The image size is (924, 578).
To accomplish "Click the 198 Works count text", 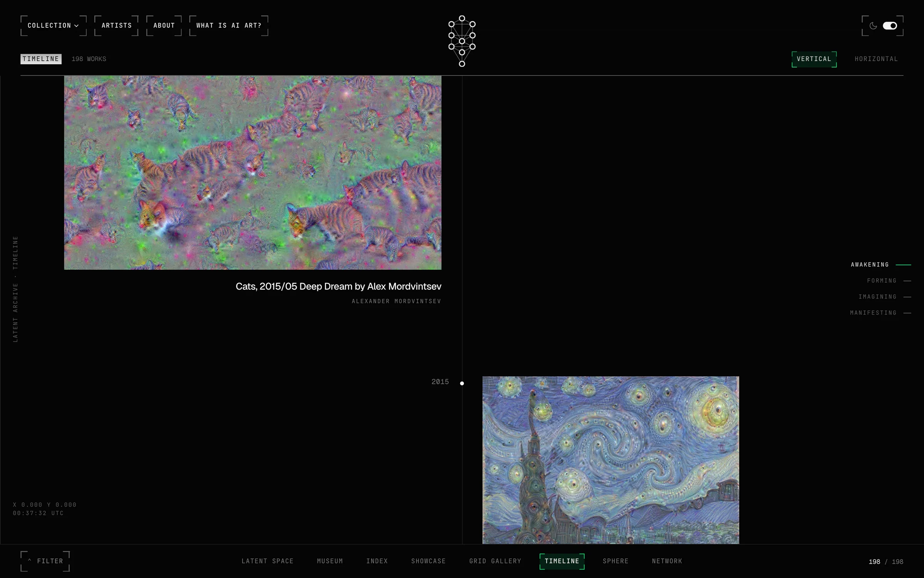I will click(x=89, y=59).
